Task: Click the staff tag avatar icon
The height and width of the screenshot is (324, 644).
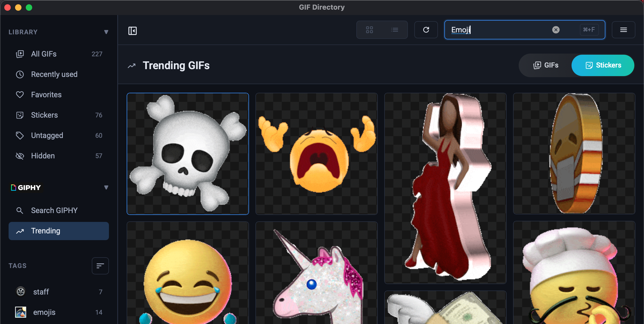Action: [x=21, y=292]
